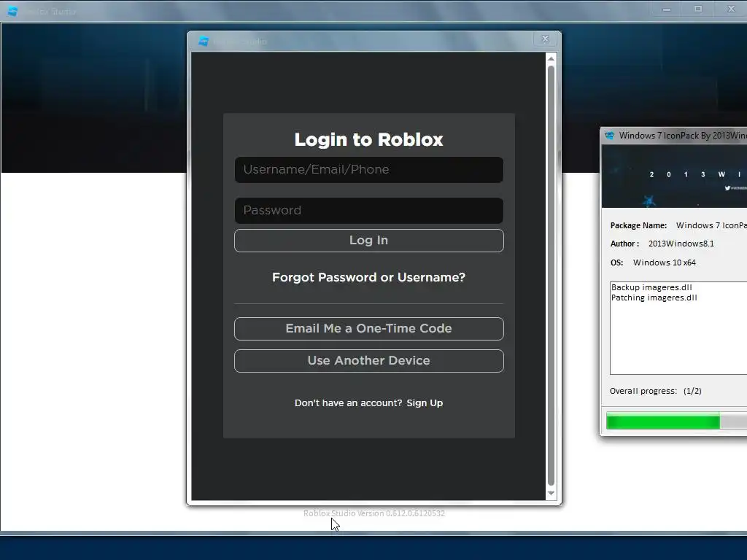The image size is (747, 560).
Task: Click 'Overall progress: (1/2)' label
Action: pos(656,391)
